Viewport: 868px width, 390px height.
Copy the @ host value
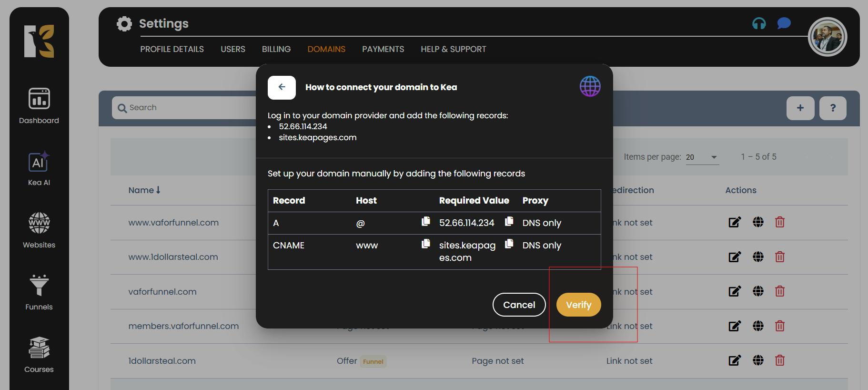(425, 221)
